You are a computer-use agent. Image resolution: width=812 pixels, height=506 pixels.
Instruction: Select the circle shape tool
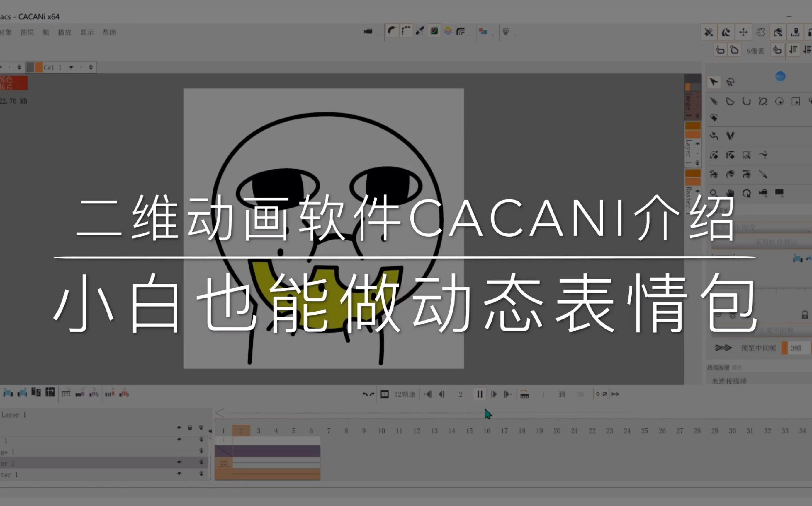779,101
